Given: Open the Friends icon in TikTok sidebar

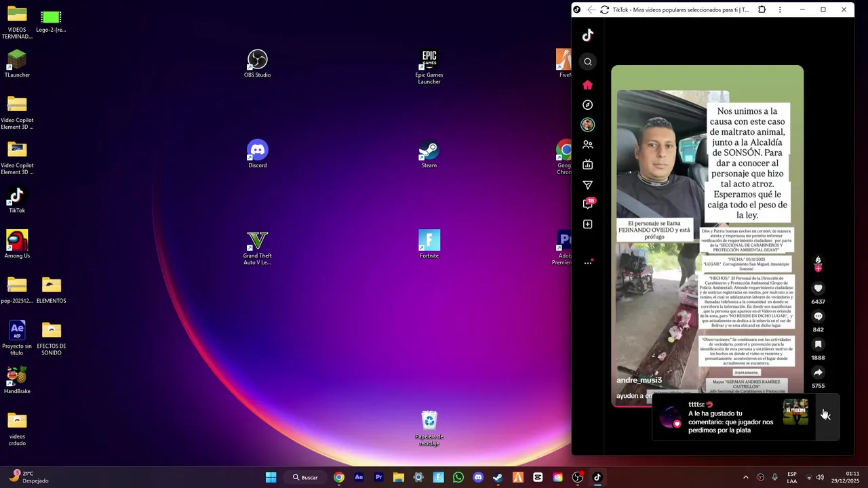Looking at the screenshot, I should click(x=588, y=145).
